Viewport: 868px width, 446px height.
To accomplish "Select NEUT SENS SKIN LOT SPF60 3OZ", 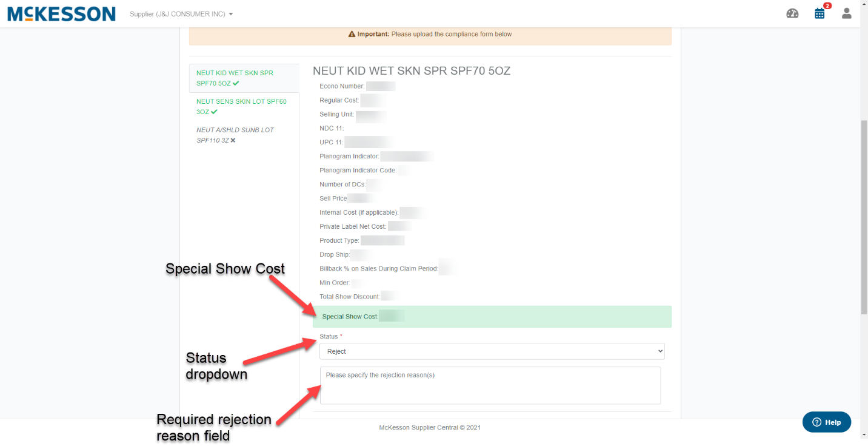I will [241, 106].
